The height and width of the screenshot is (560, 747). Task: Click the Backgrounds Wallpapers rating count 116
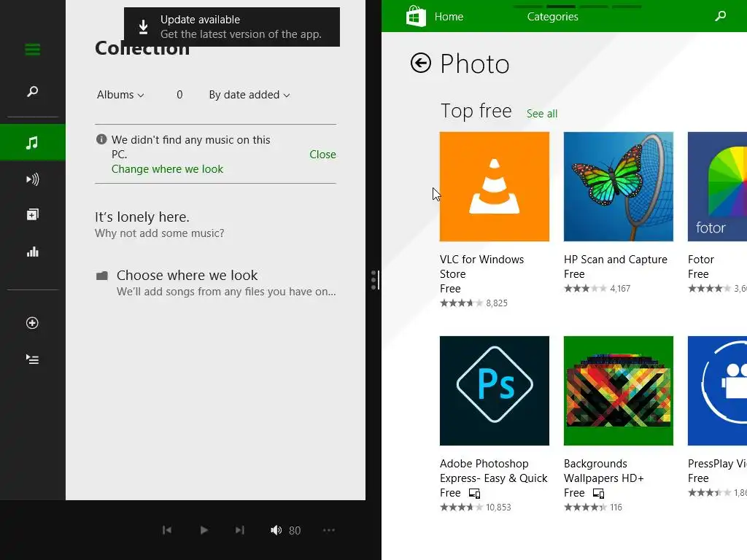pyautogui.click(x=616, y=507)
